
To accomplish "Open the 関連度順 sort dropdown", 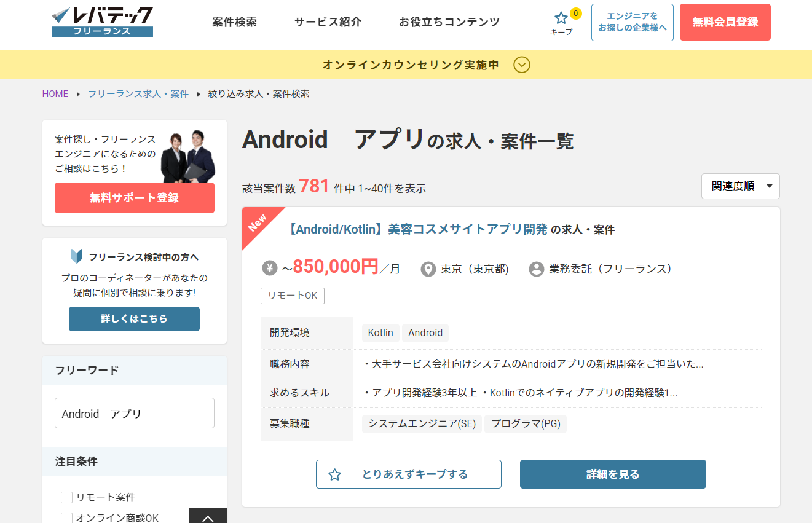I will click(x=740, y=186).
